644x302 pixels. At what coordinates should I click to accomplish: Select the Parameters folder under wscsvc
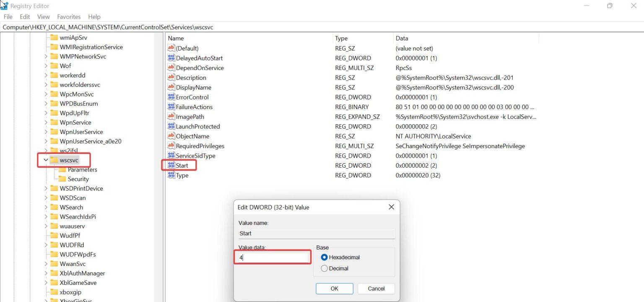(x=82, y=169)
